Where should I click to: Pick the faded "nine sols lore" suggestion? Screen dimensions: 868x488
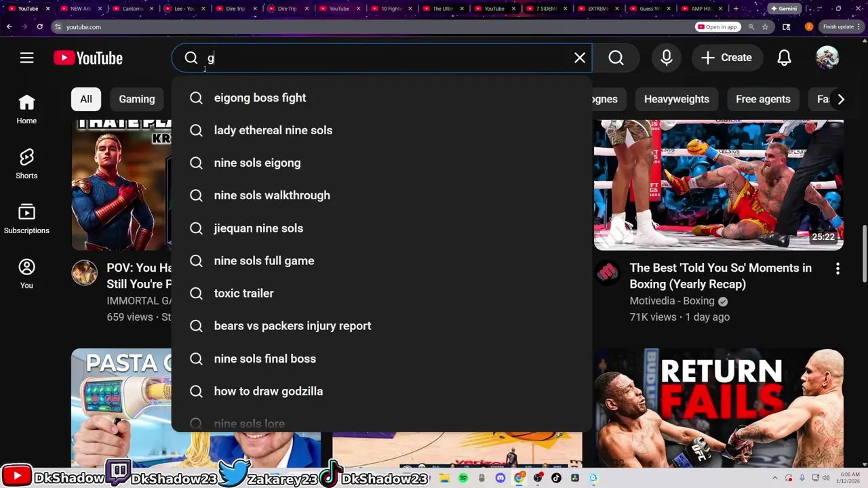coord(381,423)
